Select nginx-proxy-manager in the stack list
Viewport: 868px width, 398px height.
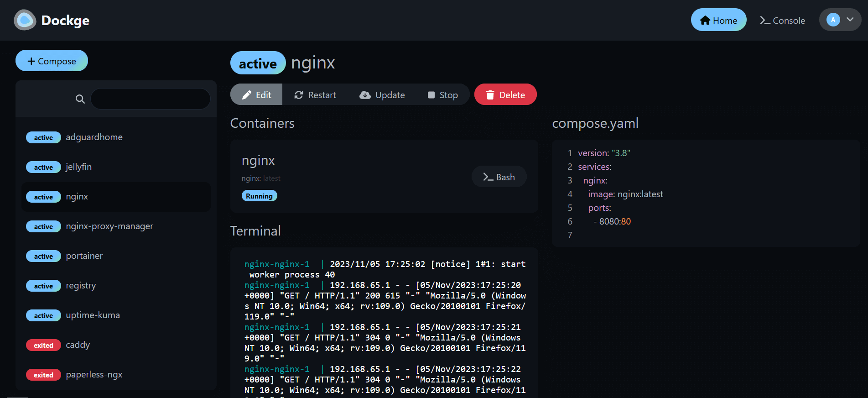point(109,226)
